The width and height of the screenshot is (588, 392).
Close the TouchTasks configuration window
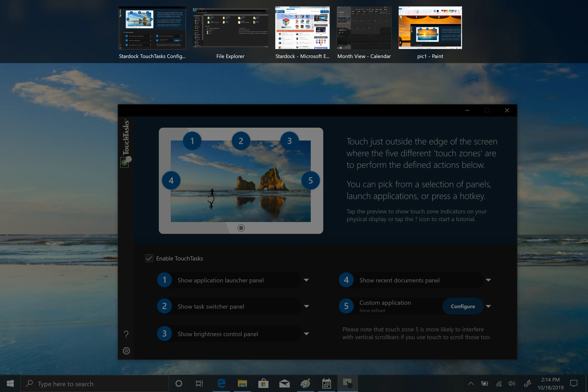(x=507, y=110)
